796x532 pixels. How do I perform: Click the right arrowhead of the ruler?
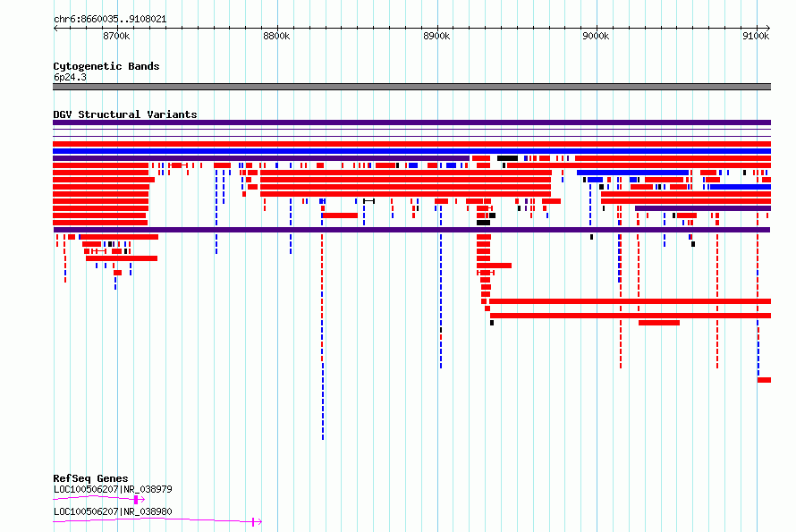point(768,28)
